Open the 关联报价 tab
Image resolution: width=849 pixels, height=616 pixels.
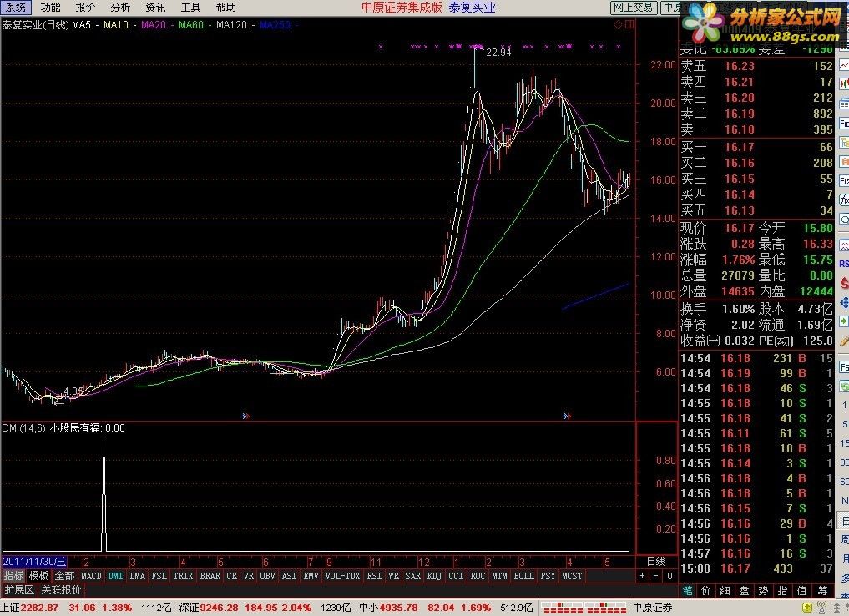61,589
